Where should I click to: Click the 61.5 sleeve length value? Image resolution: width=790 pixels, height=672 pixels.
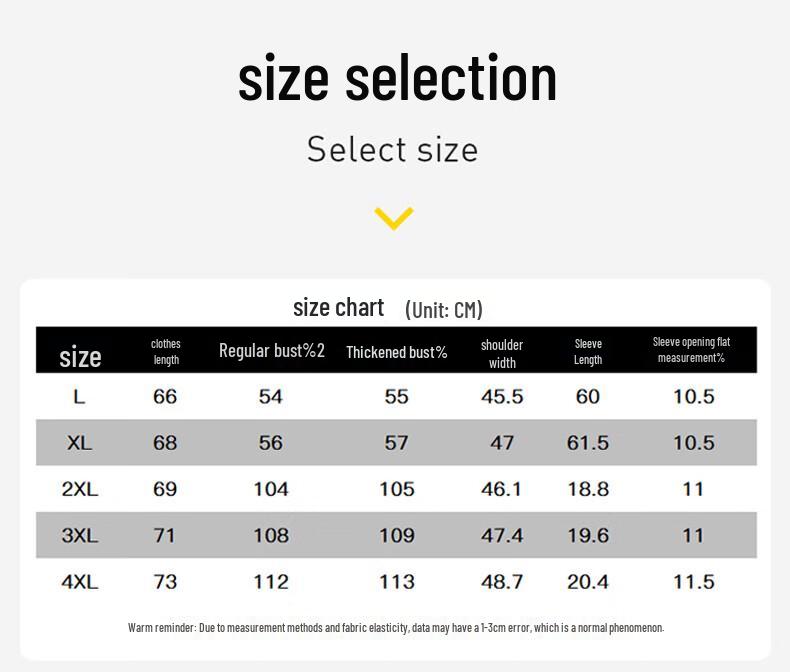[588, 443]
